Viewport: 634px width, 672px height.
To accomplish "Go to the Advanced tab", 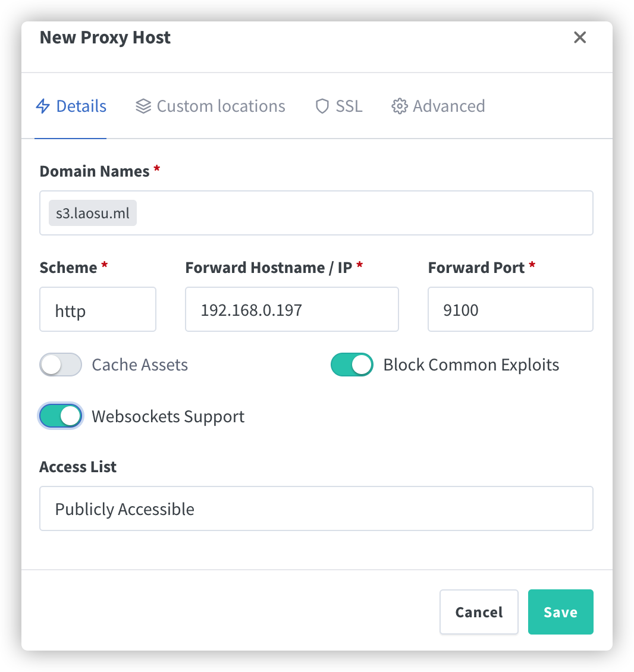I will coord(438,106).
